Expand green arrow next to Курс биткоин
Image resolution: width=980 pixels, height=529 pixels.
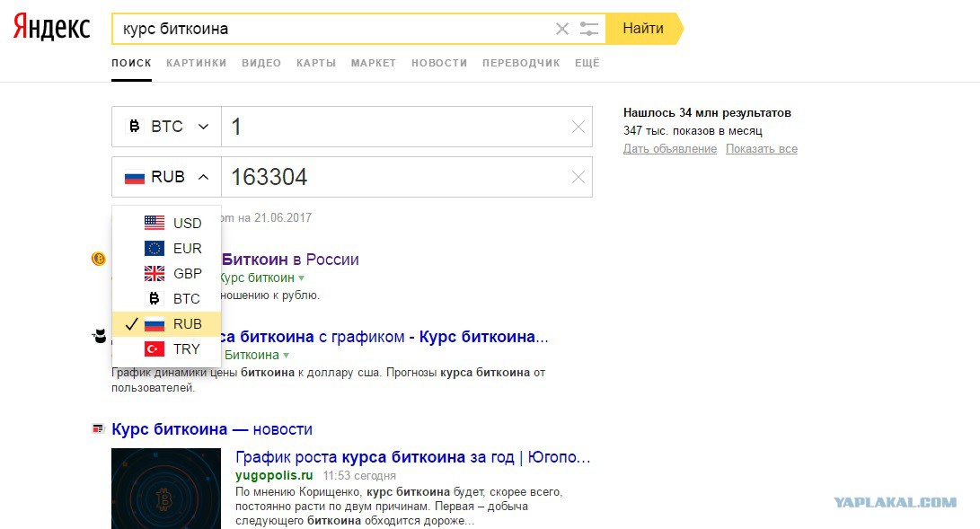pyautogui.click(x=301, y=278)
